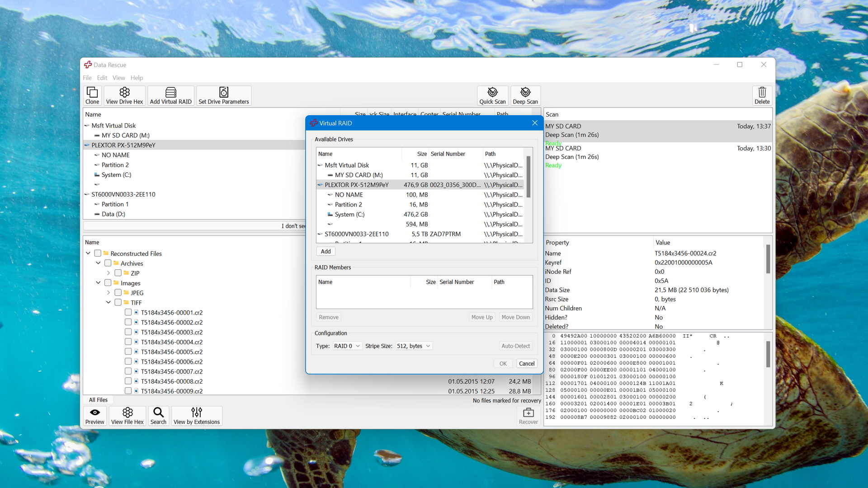Check the T5184x3456-00007.cr2 checkbox
The width and height of the screenshot is (868, 488).
pyautogui.click(x=128, y=371)
